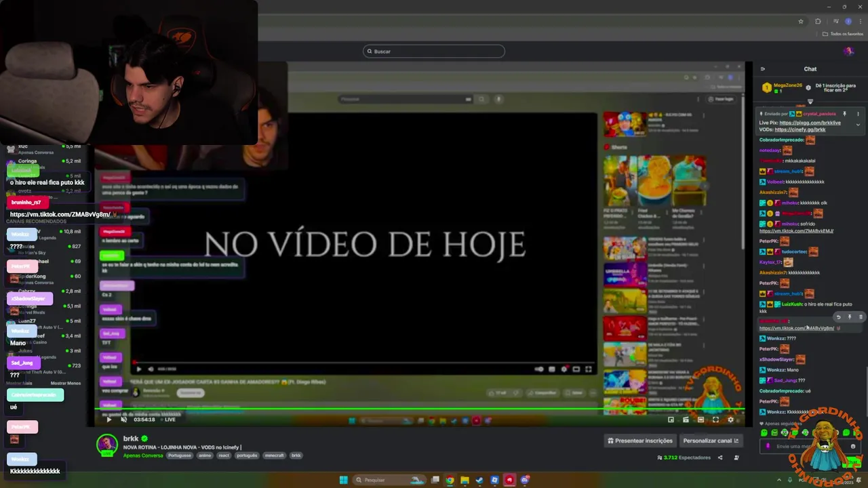Open the cinefy.gg/brkk VODs link
This screenshot has height=488, width=868.
[x=800, y=129]
